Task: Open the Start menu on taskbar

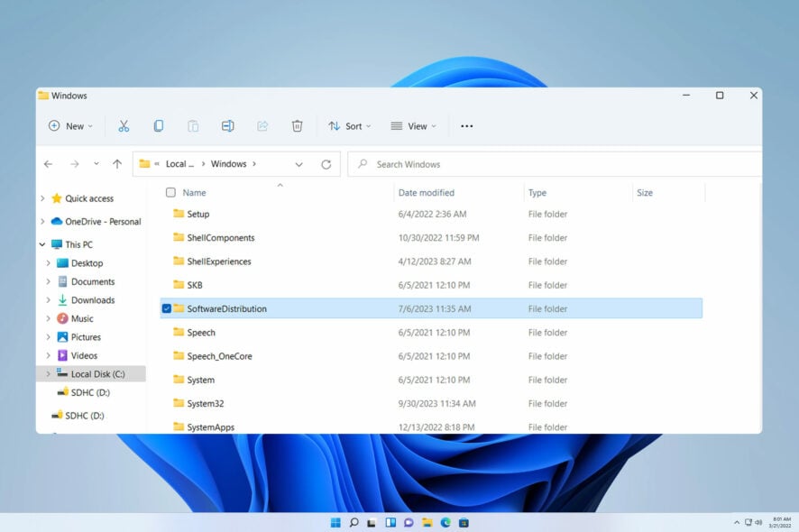Action: tap(335, 522)
